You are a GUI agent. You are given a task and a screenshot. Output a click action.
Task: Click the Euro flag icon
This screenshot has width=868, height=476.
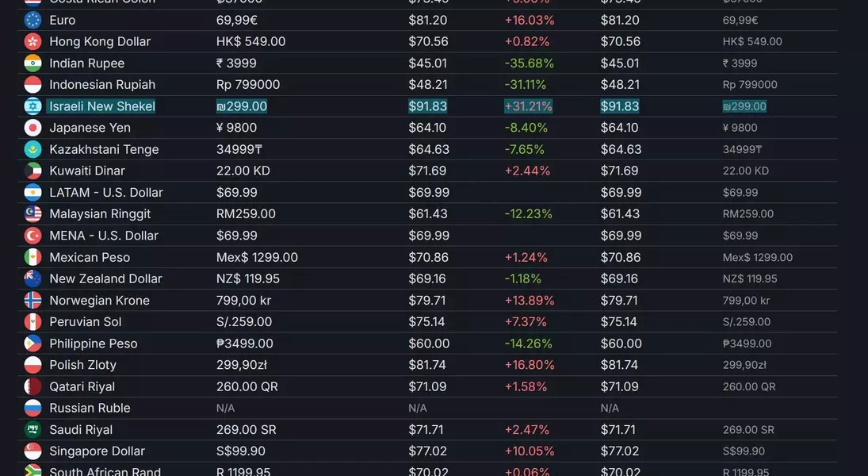click(x=33, y=20)
